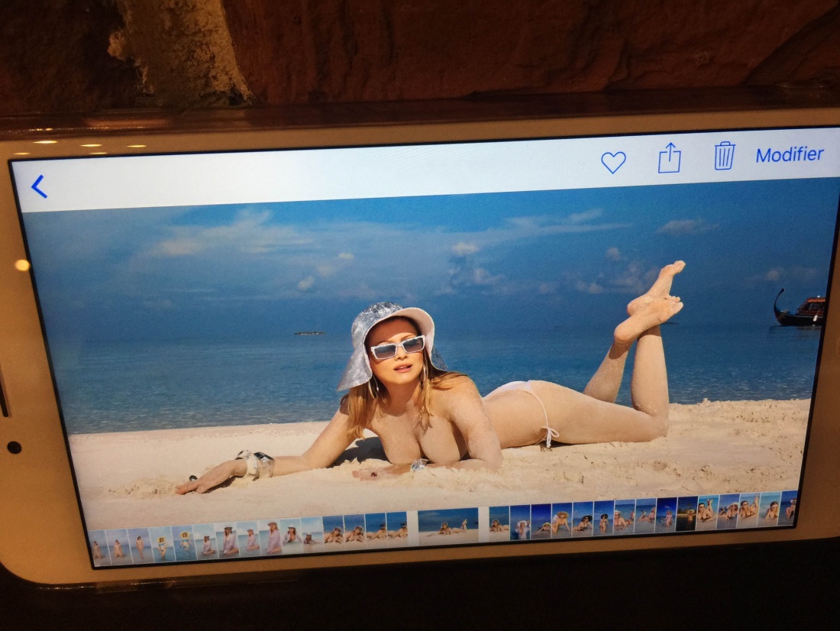
Task: Select the thumbnail immediately left of the current one
Action: point(396,528)
